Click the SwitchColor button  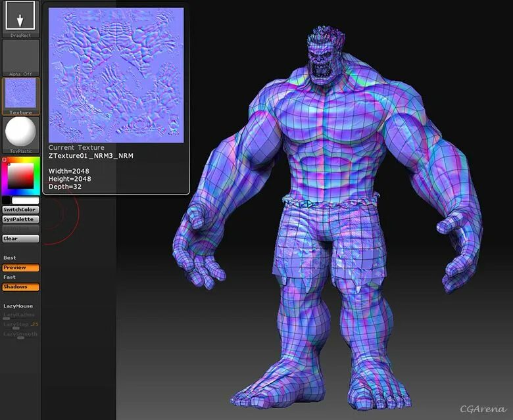(20, 210)
